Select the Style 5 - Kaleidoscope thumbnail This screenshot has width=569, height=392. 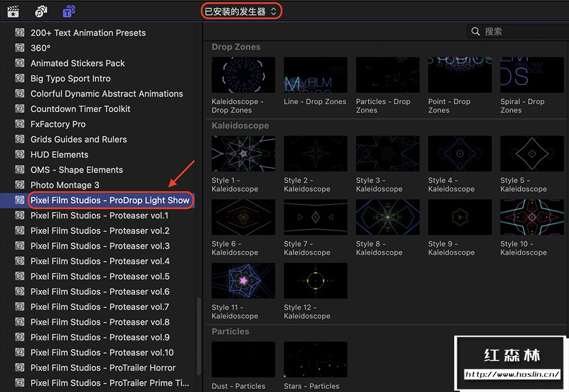pyautogui.click(x=532, y=154)
